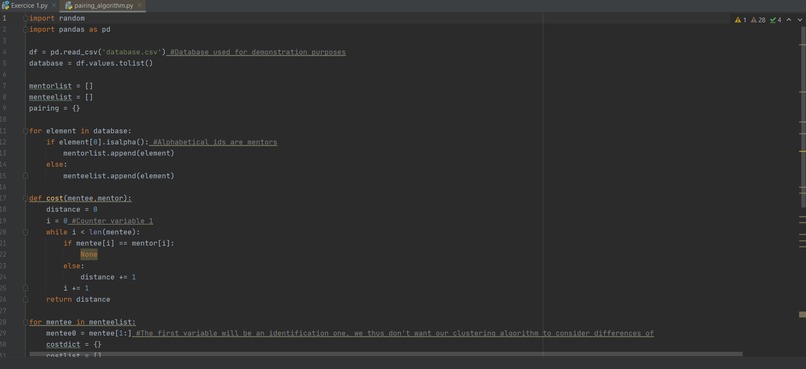Collapse the 'for element in database' loop fold marker
This screenshot has width=806, height=369.
tap(25, 131)
